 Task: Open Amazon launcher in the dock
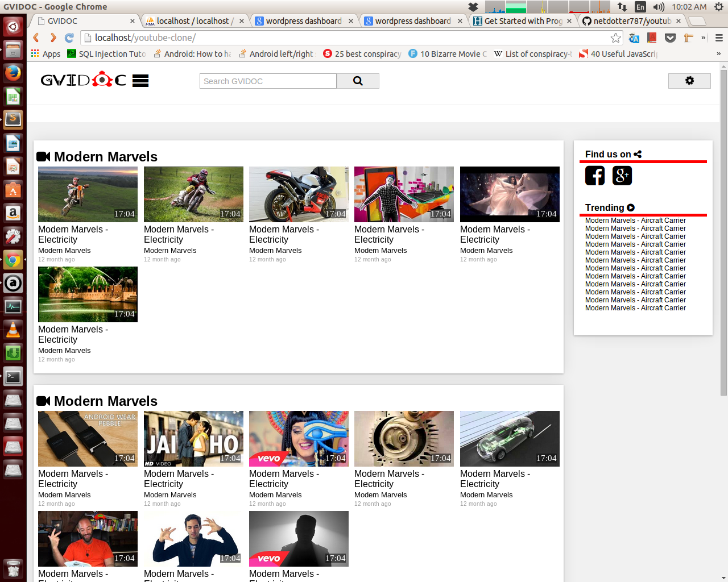point(13,213)
